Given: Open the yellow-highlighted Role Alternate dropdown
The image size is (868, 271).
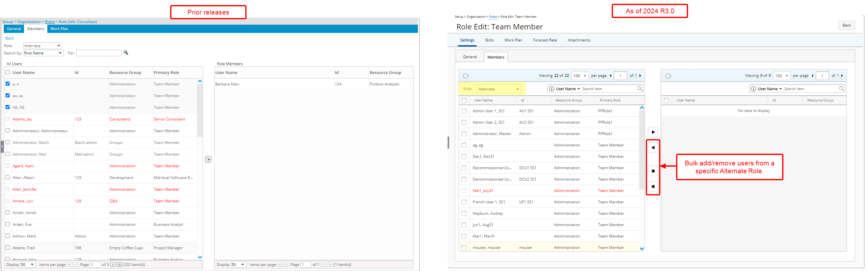Looking at the screenshot, I should (x=499, y=89).
